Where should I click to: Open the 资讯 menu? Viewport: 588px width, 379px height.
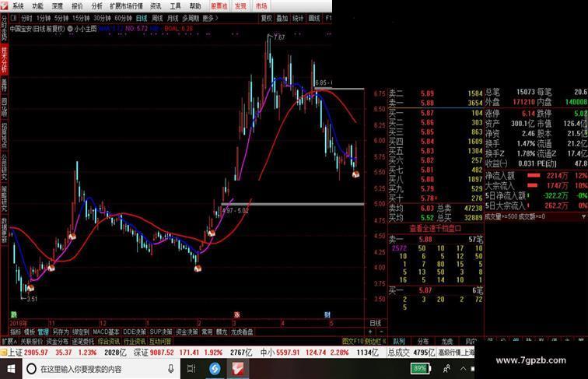(156, 6)
